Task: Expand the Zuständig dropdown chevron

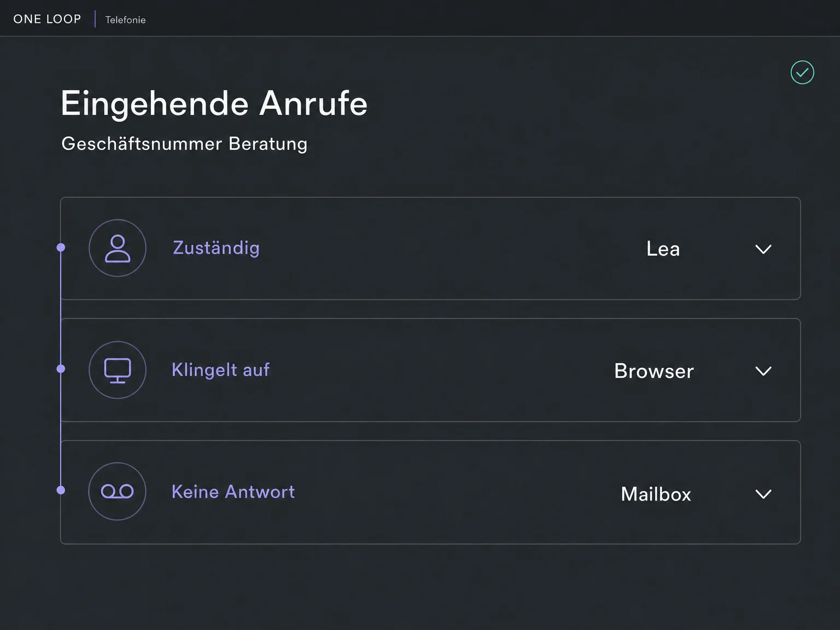Action: click(763, 249)
